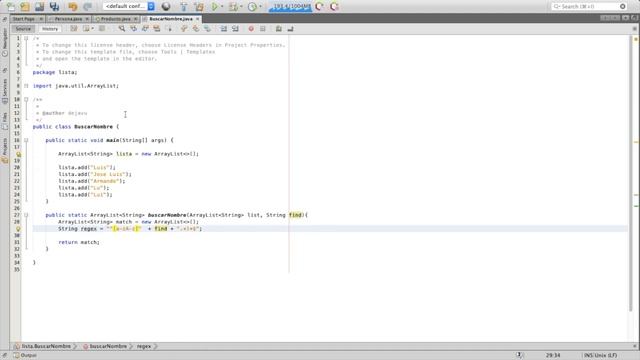Click the Shift Line Left icon
640x360 pixels.
tap(223, 29)
